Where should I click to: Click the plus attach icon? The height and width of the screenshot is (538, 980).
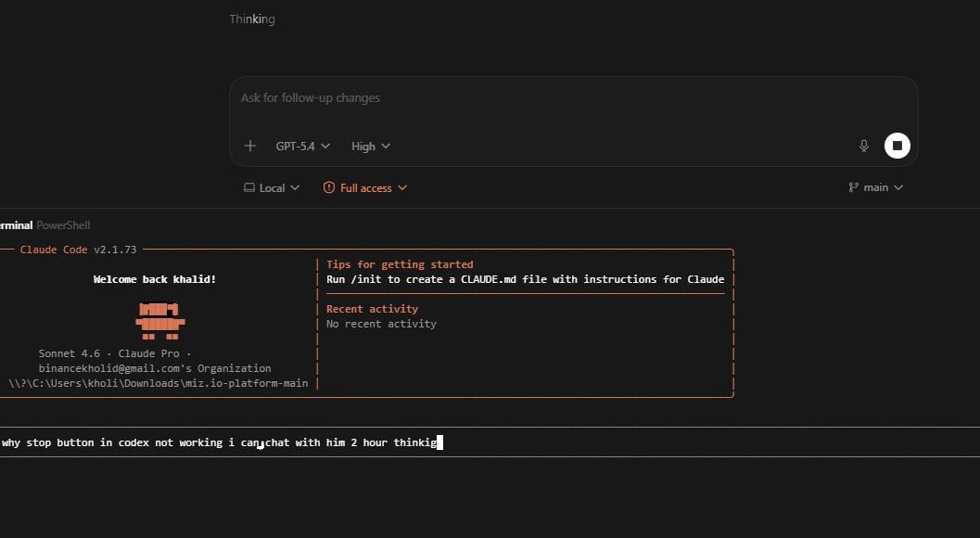250,146
